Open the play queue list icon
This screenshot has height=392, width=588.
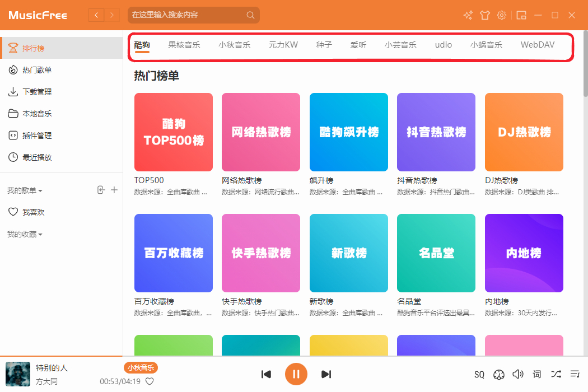[575, 374]
